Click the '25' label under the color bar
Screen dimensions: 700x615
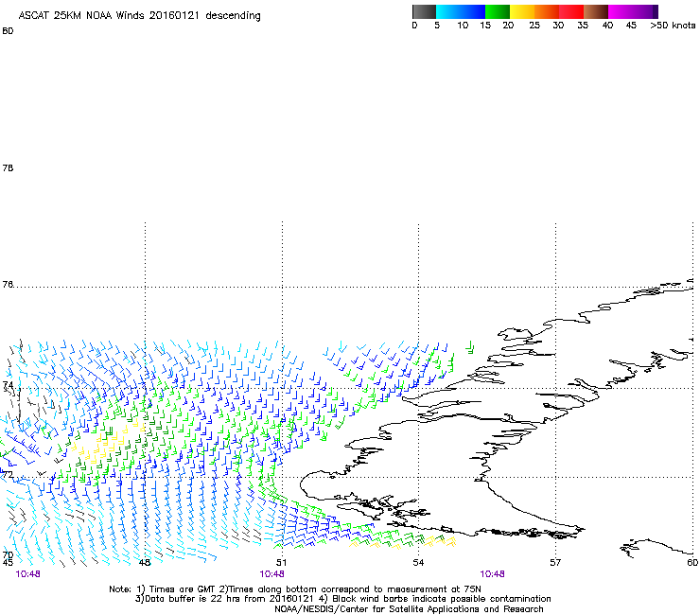[x=534, y=26]
